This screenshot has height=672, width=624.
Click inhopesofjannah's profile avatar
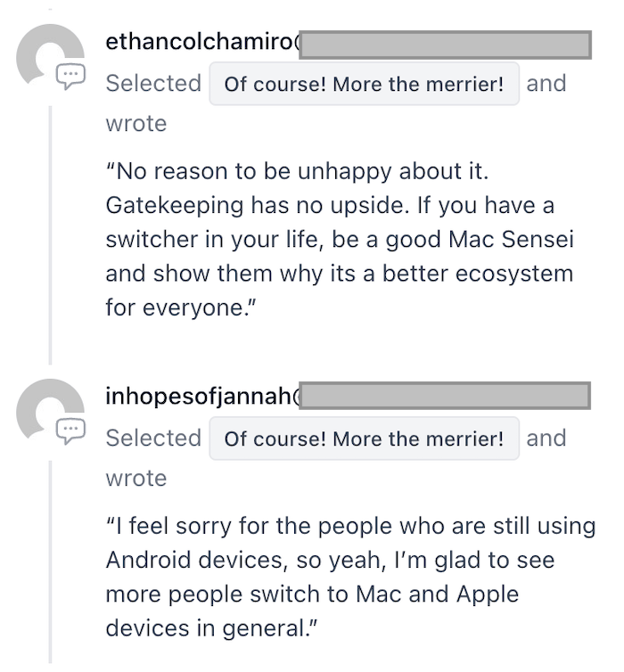click(46, 409)
